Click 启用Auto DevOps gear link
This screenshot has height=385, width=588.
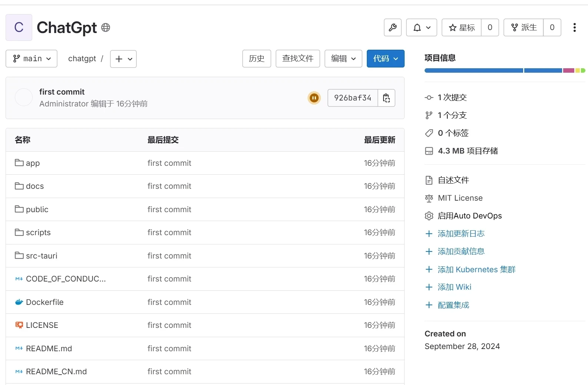(x=469, y=216)
